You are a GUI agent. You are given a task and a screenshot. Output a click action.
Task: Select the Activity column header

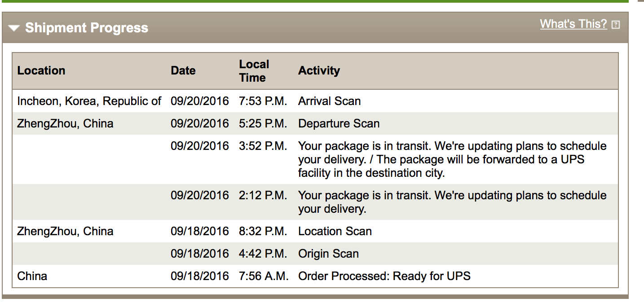(x=319, y=70)
